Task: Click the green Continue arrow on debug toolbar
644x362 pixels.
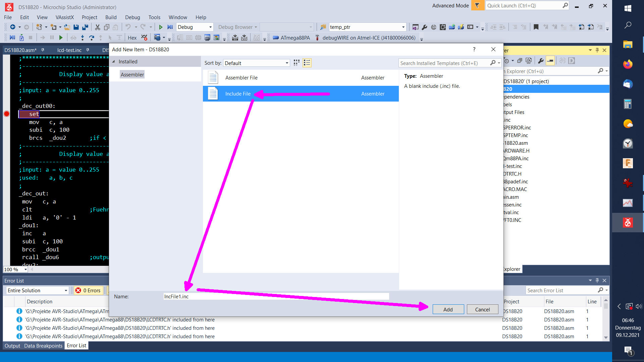Action: point(61,38)
